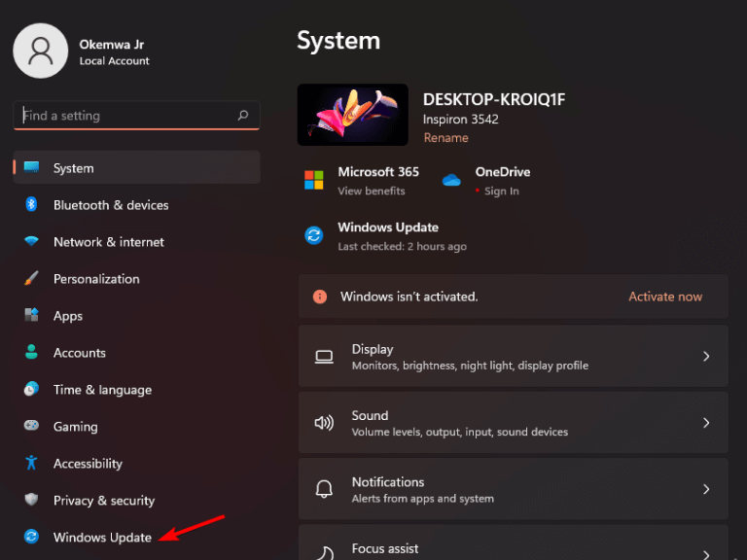Click the Accessibility figure icon
Image resolution: width=747 pixels, height=560 pixels.
tap(31, 463)
